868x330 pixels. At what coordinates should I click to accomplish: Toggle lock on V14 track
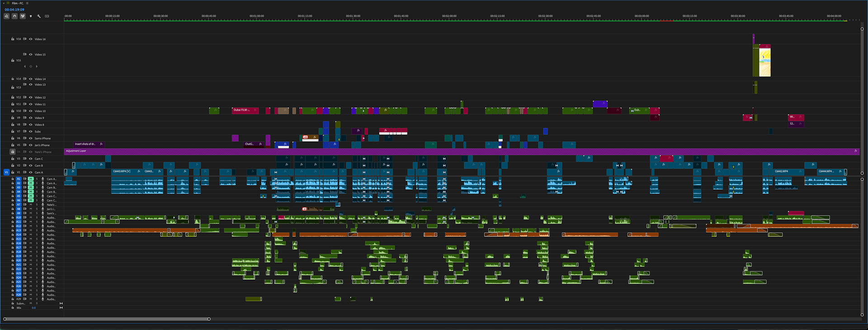click(13, 79)
